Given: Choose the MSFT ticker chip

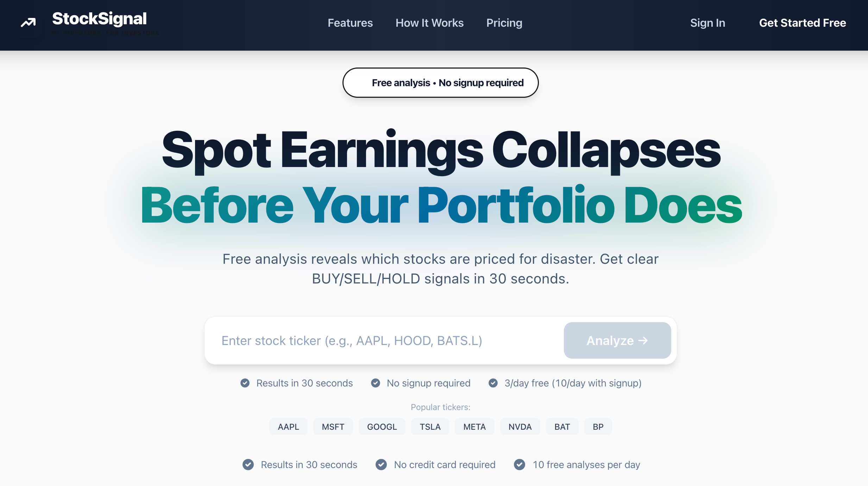Looking at the screenshot, I should (x=333, y=427).
